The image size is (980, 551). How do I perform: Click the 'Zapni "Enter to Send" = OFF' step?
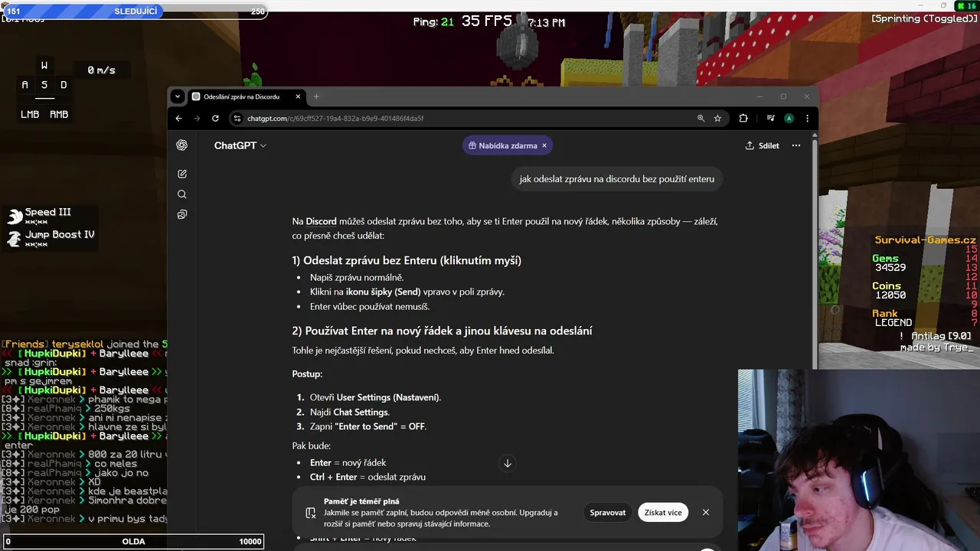tap(367, 426)
